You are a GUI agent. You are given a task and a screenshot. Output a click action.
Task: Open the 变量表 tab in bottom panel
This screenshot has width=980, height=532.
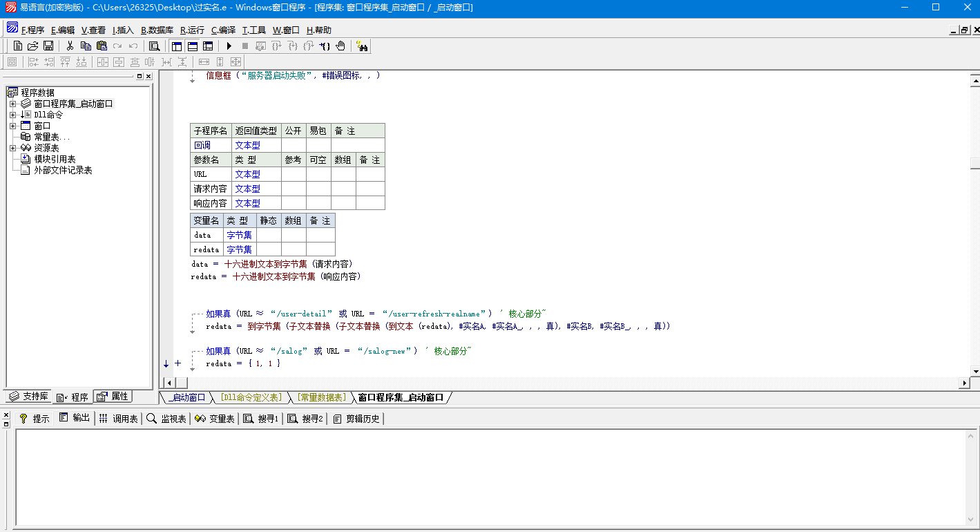click(x=215, y=419)
